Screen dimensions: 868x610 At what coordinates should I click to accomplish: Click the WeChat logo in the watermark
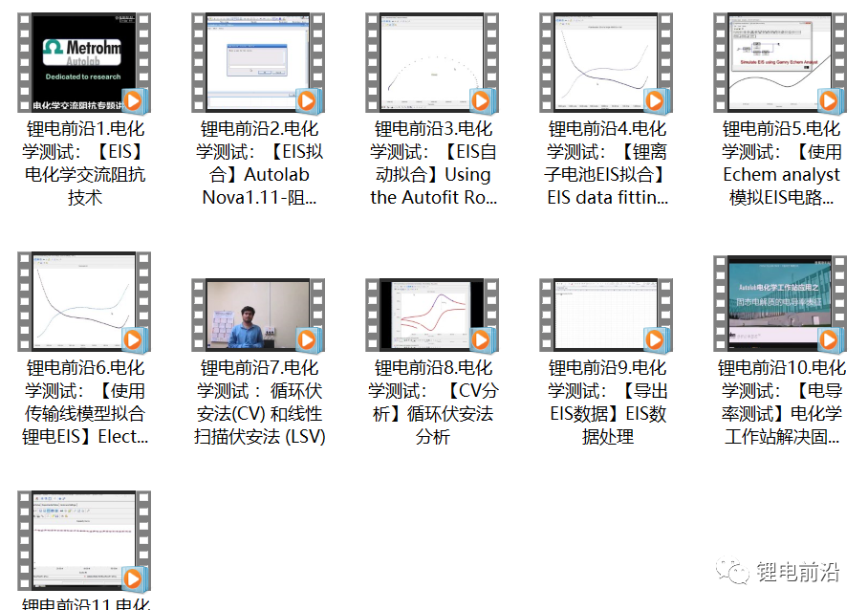coord(736,572)
